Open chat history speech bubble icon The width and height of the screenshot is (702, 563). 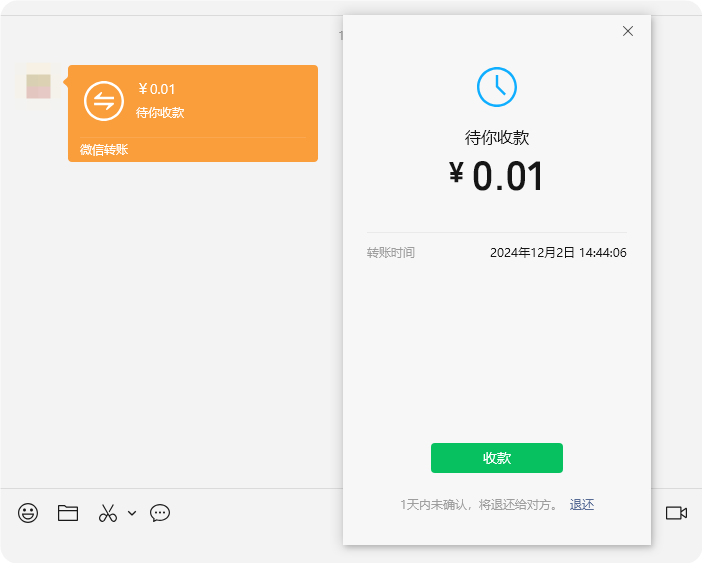(160, 513)
